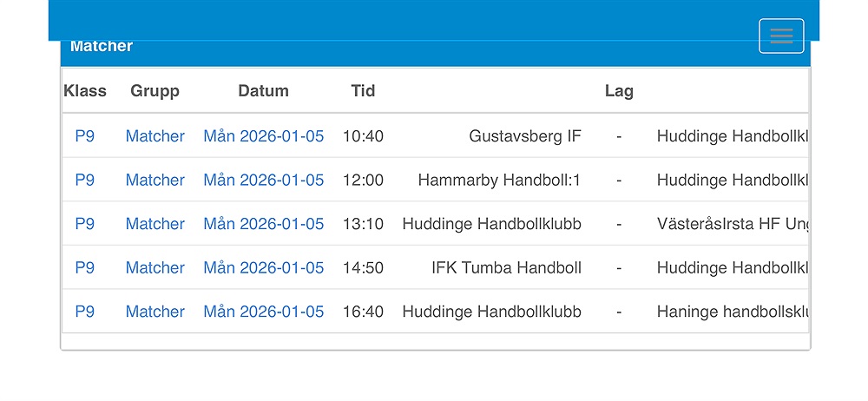Click the Grupp column header
The image size is (868, 401).
pos(155,91)
